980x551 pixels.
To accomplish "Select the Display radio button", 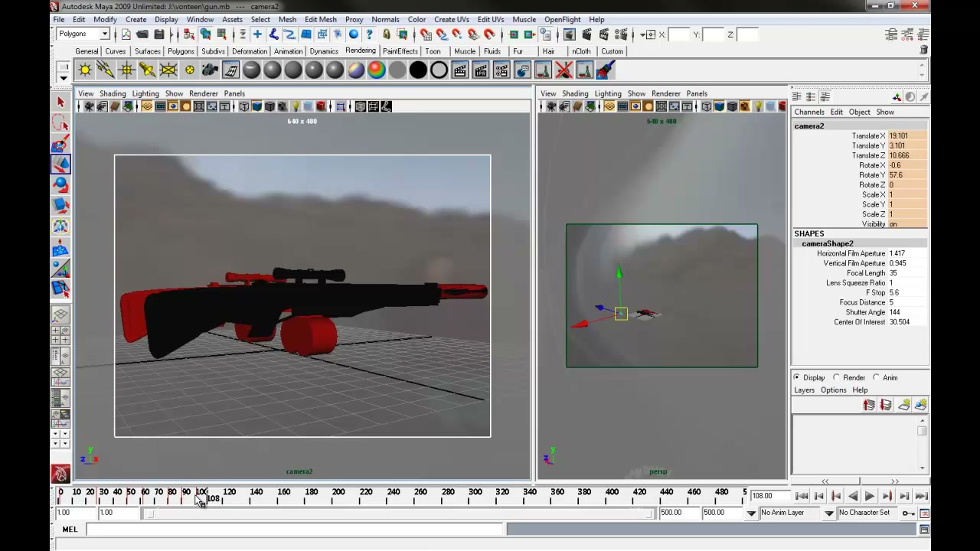I will tap(796, 377).
